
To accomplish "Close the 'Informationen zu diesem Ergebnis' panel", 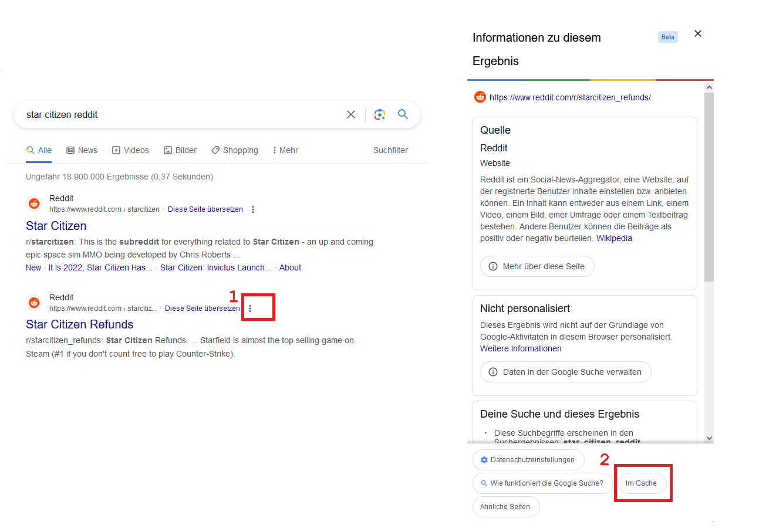I will click(697, 33).
